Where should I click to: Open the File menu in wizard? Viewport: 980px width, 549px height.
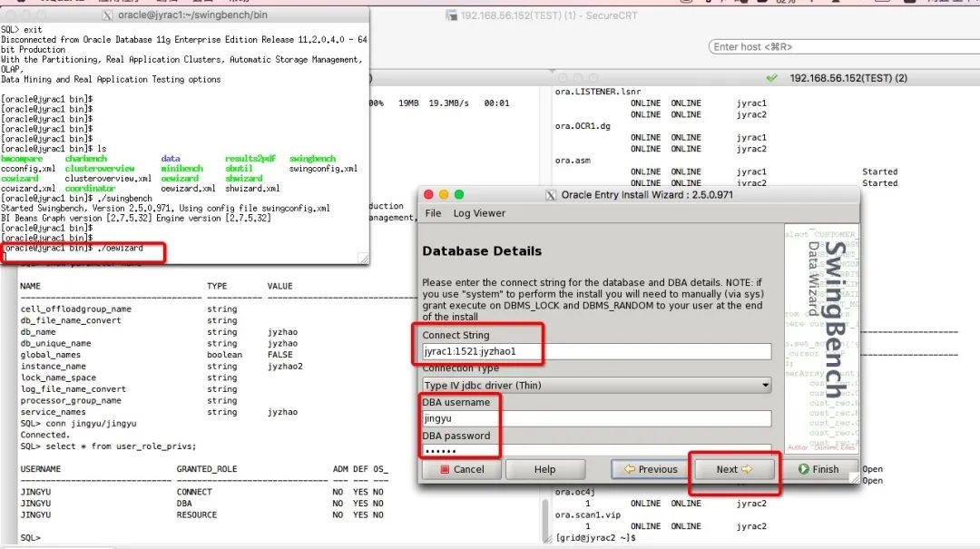(x=433, y=213)
